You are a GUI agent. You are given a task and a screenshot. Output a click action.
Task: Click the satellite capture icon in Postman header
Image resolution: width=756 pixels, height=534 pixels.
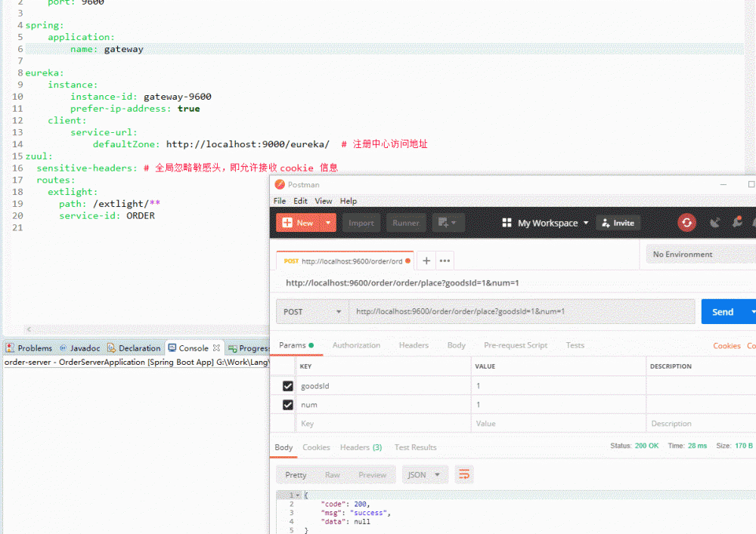click(x=715, y=222)
